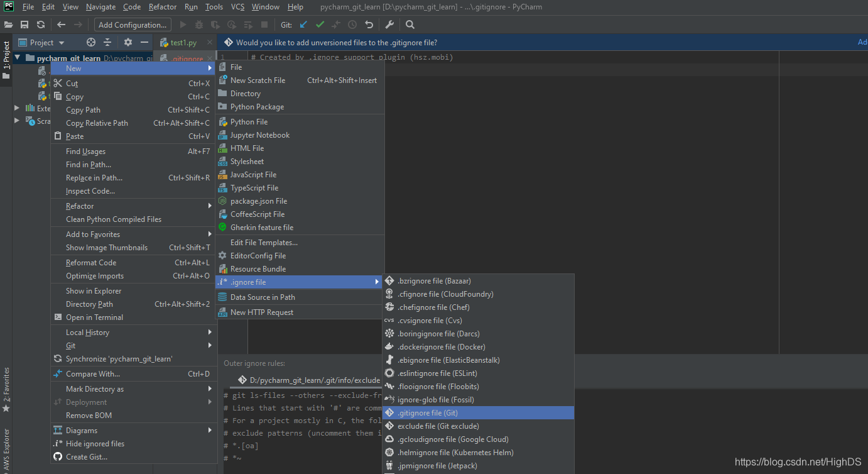Image resolution: width=868 pixels, height=474 pixels.
Task: Open the 2: Favorites side tool window
Action: 6,390
